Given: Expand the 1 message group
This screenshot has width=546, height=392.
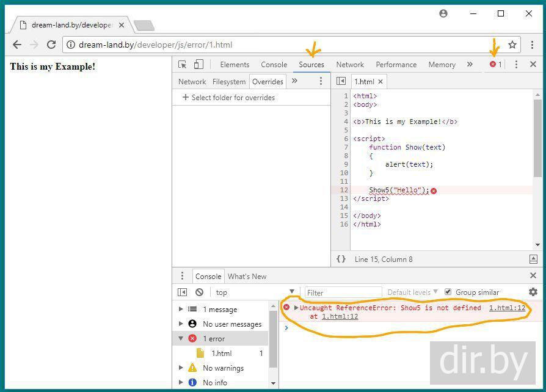Looking at the screenshot, I should point(181,309).
